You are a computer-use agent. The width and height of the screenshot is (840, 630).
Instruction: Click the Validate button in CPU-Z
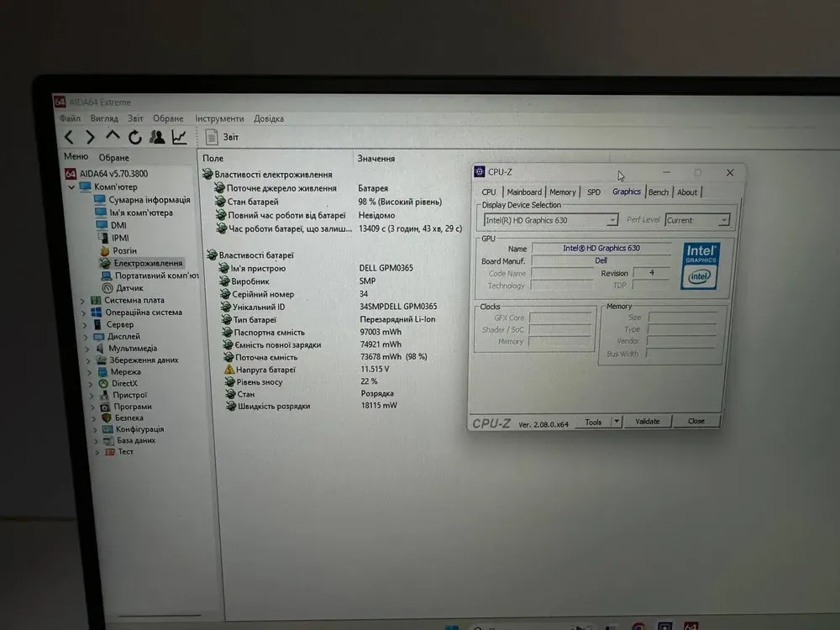647,422
